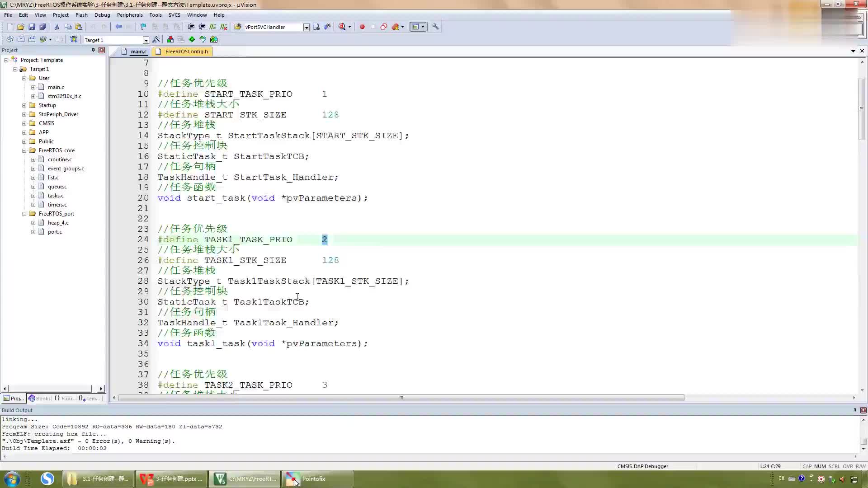Switch to the Books panel tab
Screen dimensions: 868x488
[40, 398]
